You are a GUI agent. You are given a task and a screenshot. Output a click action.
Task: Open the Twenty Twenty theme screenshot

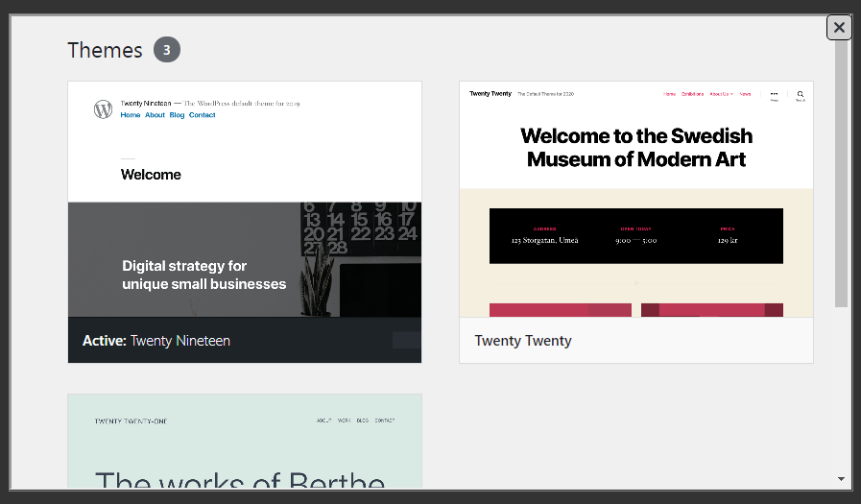(635, 200)
